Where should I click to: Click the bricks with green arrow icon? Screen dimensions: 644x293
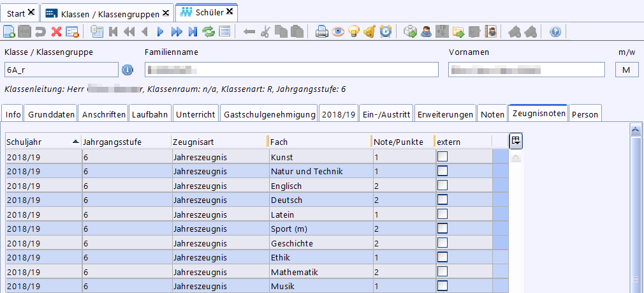pyautogui.click(x=410, y=32)
